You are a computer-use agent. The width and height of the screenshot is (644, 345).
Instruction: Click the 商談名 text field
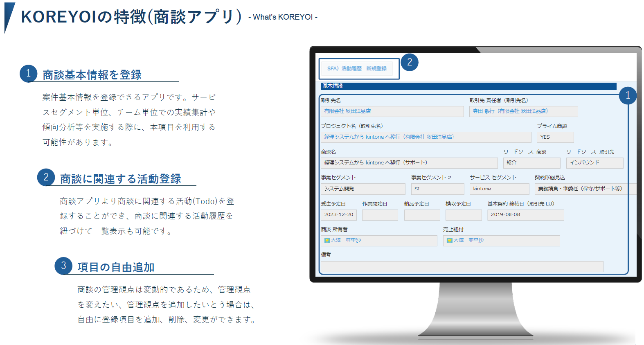coord(409,163)
